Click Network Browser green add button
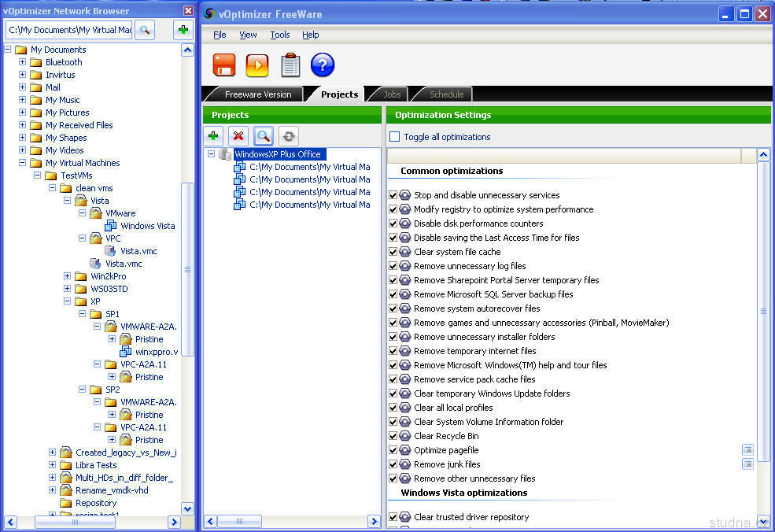This screenshot has width=775, height=532. (x=183, y=30)
